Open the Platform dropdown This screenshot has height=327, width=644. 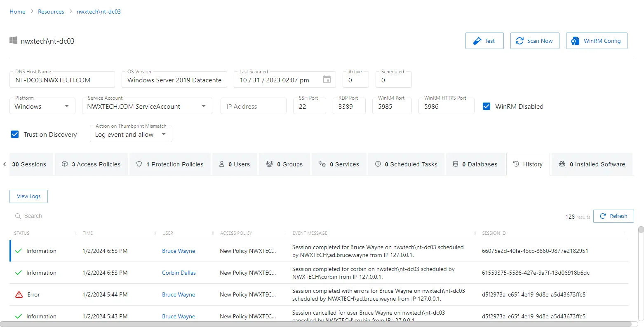(42, 106)
